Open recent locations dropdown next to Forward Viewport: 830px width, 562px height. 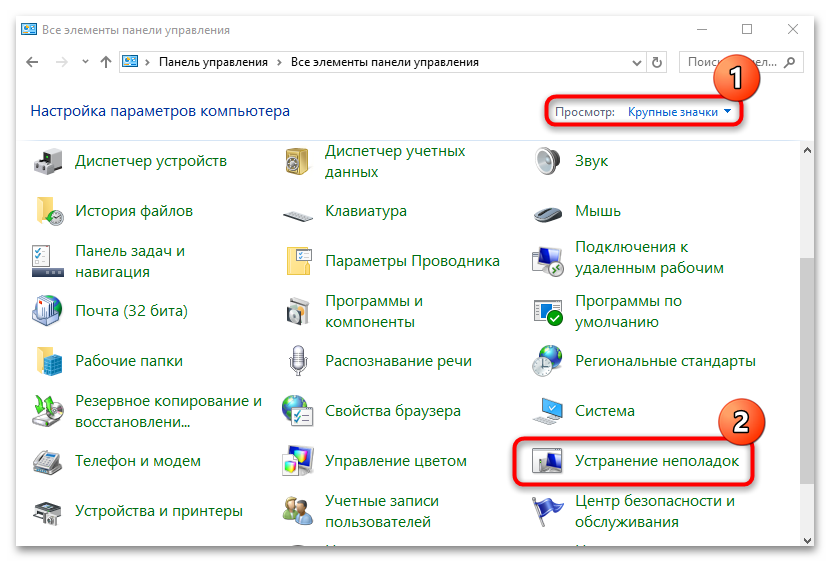click(x=85, y=62)
